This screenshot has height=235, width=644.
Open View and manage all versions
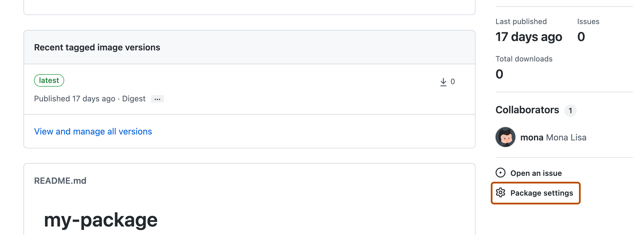pyautogui.click(x=93, y=131)
